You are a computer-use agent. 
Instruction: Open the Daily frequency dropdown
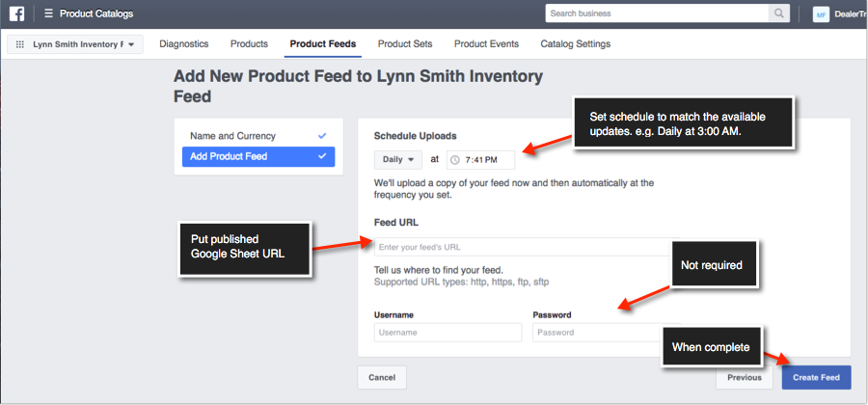(398, 159)
